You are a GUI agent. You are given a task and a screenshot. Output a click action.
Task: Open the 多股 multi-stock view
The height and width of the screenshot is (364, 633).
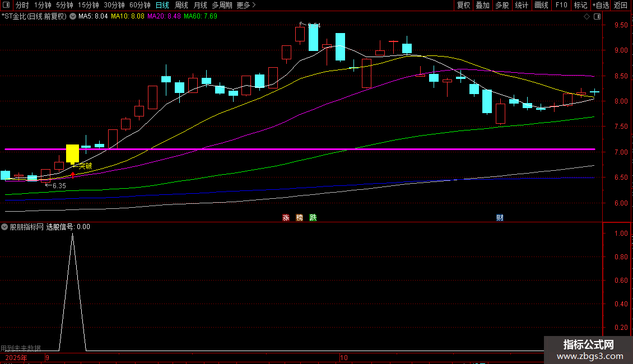pos(502,5)
